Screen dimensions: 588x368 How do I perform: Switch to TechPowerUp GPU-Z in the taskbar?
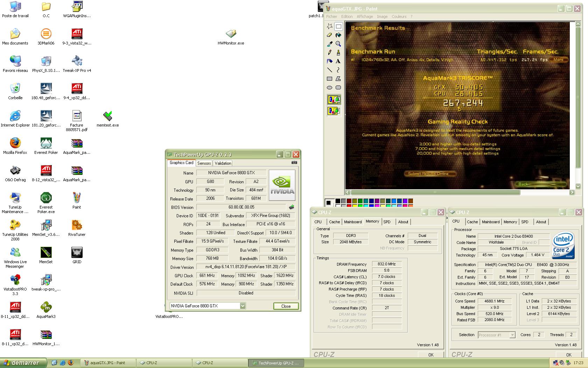(276, 363)
